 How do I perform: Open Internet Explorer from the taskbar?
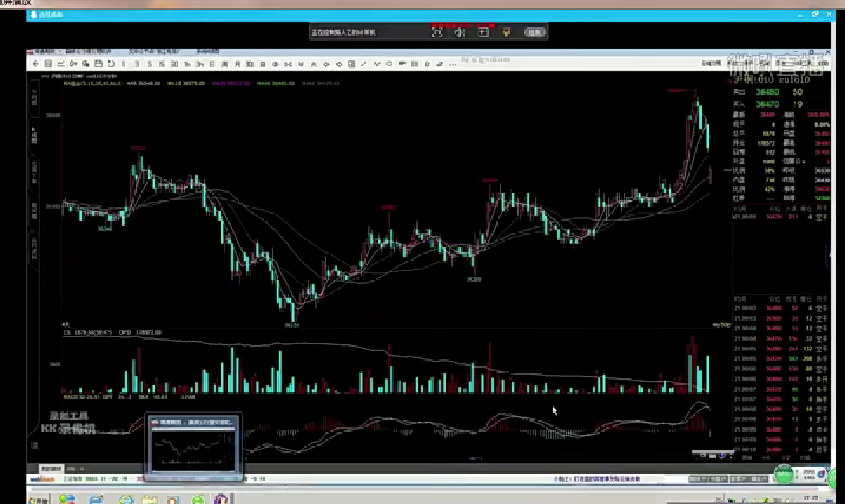pyautogui.click(x=126, y=500)
